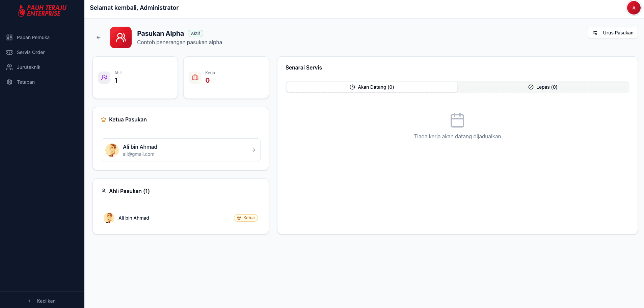The width and height of the screenshot is (644, 308).
Task: Click the Tetapan gear icon
Action: [9, 82]
